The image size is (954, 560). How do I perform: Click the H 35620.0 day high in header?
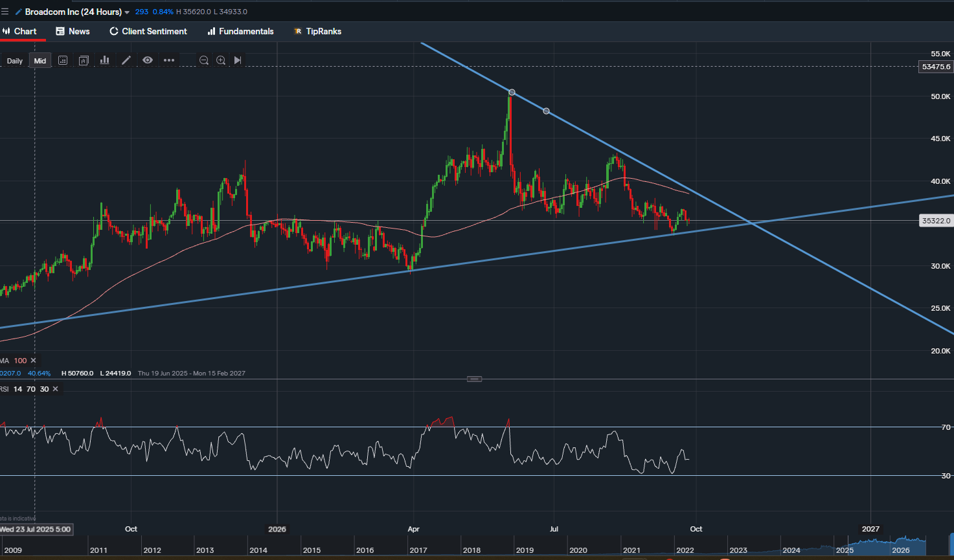coord(194,12)
